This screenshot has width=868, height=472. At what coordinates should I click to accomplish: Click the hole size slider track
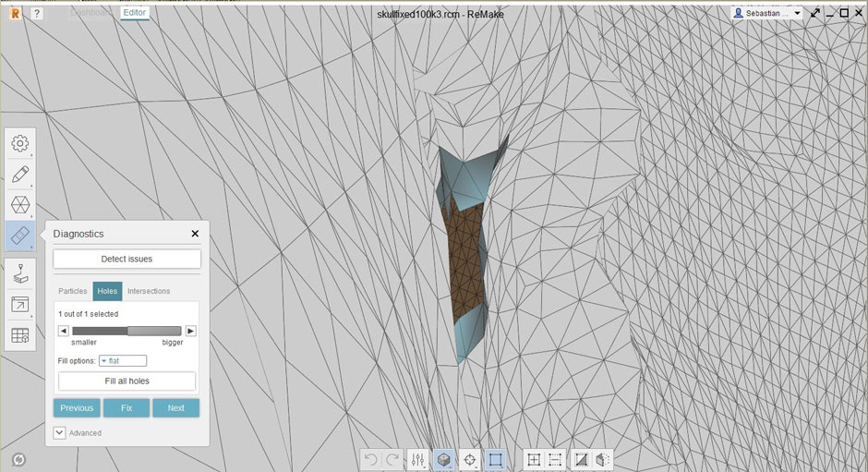(x=127, y=331)
